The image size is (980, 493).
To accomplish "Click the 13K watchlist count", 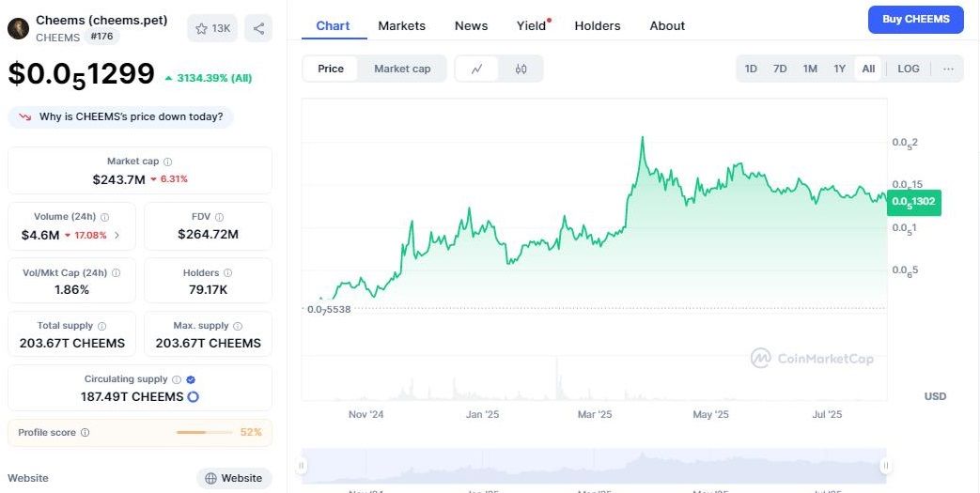I will point(221,28).
